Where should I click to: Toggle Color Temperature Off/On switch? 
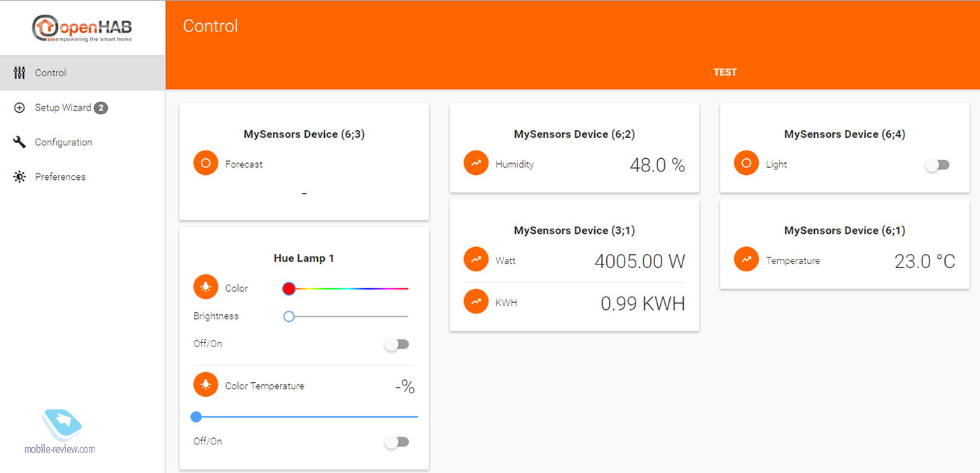[x=397, y=442]
